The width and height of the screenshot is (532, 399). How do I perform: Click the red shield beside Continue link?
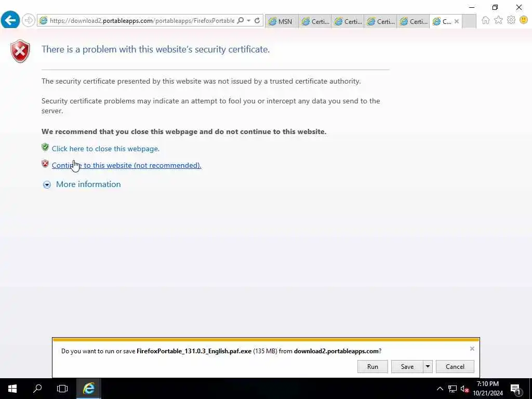click(x=45, y=164)
